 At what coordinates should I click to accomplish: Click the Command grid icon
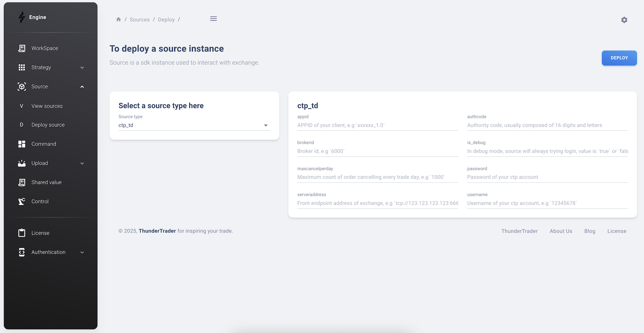pos(22,144)
